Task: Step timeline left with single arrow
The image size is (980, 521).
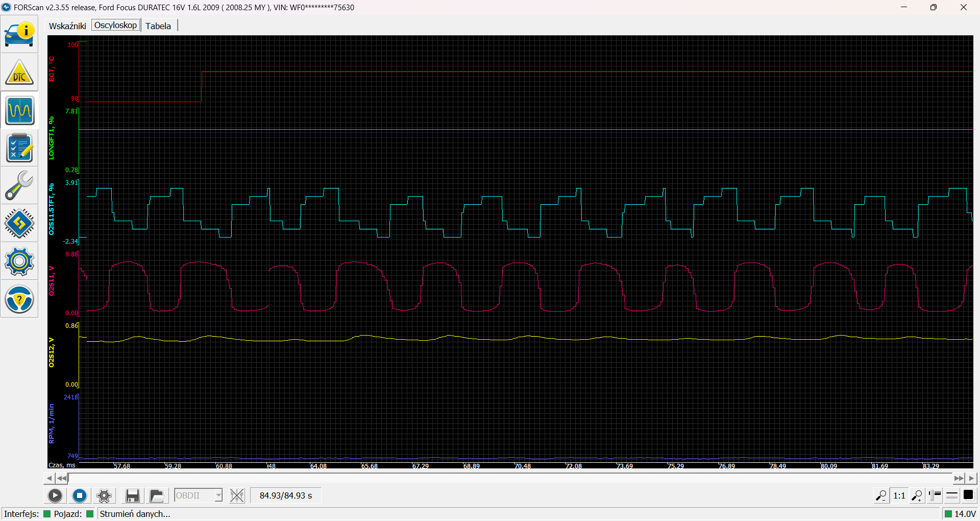Action: [49, 479]
